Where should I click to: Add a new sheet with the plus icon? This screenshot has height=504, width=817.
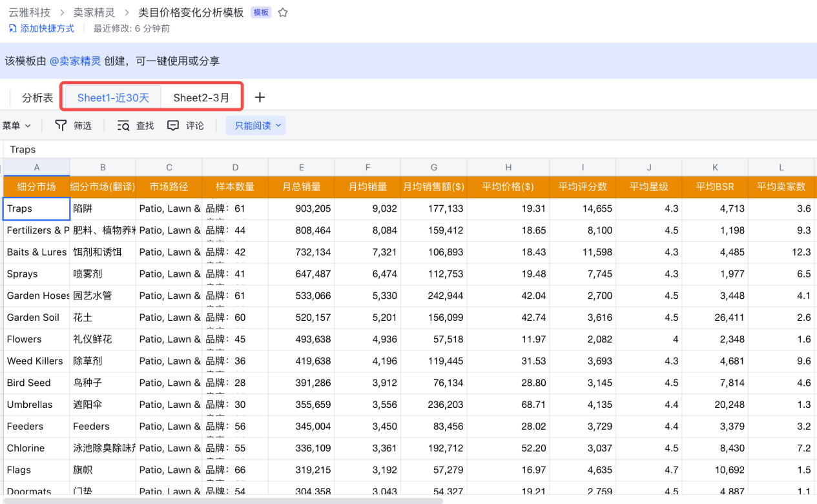coord(260,97)
